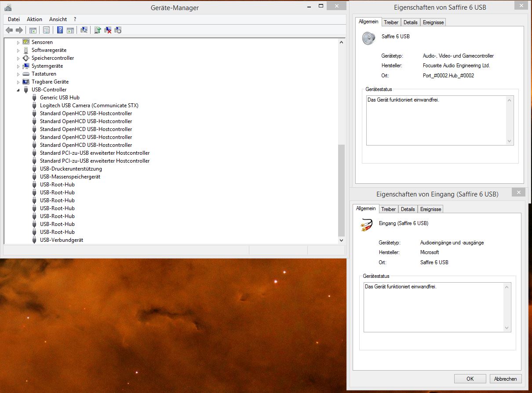Switch to Treiber tab in Saffire 6 USB properties
The width and height of the screenshot is (532, 393).
pyautogui.click(x=391, y=22)
